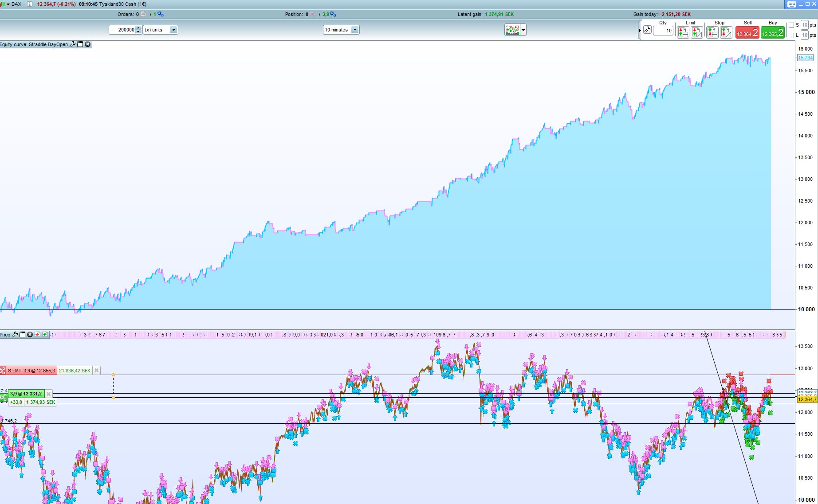Open Equity curve panel wrench settings

point(73,44)
